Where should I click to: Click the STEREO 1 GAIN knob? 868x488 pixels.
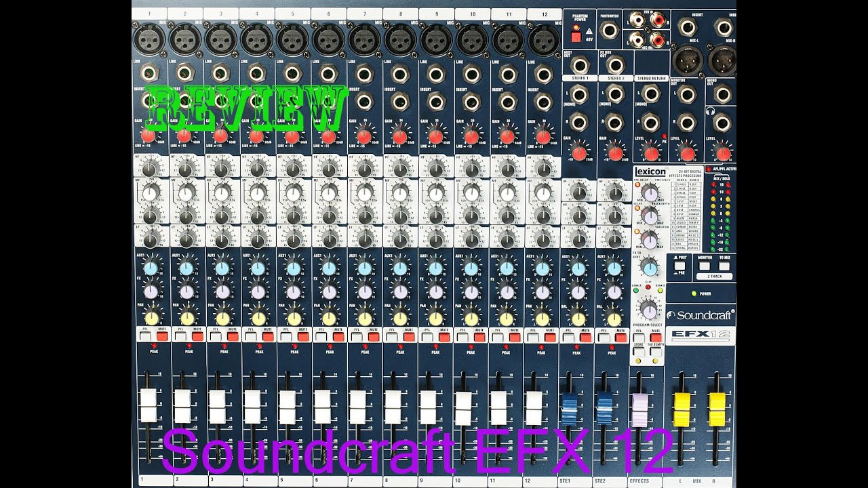coord(579,152)
